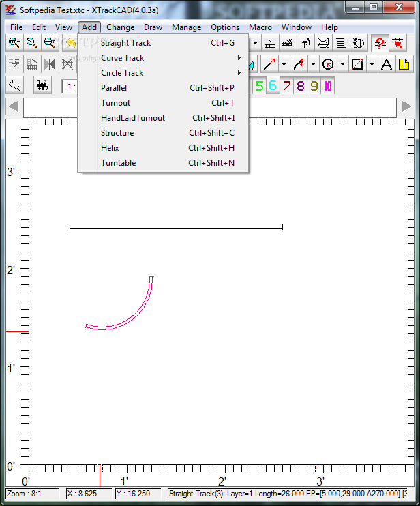Choose Turnout from Add menu

[x=163, y=103]
